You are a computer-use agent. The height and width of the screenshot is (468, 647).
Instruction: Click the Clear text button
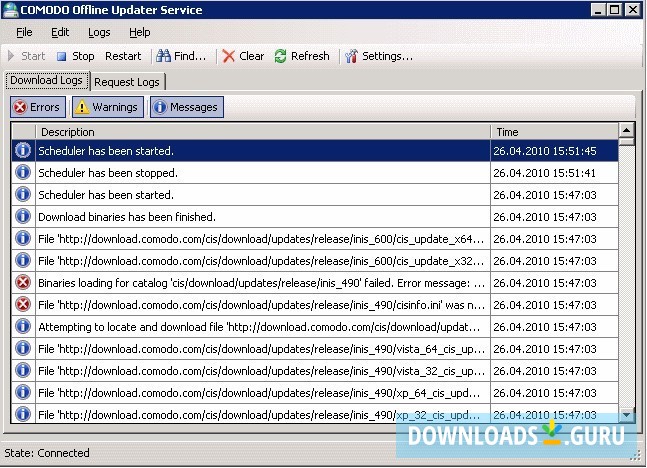(x=251, y=56)
